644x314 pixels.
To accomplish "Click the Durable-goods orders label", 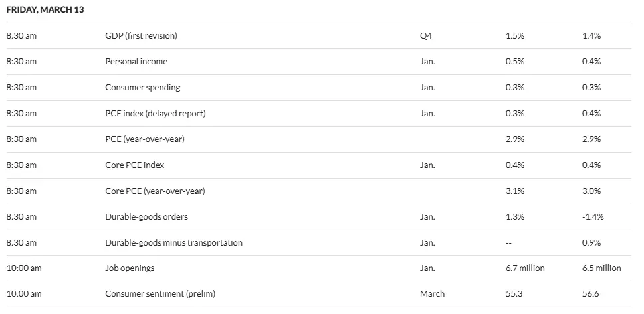I will pos(147,216).
